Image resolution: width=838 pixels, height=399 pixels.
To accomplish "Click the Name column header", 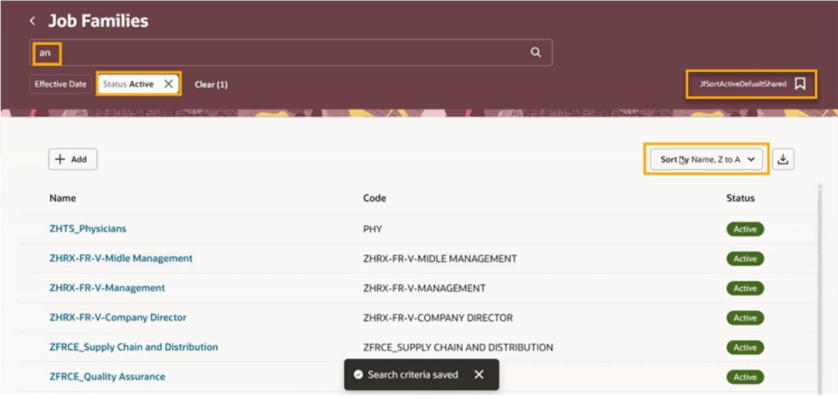I will pos(63,198).
